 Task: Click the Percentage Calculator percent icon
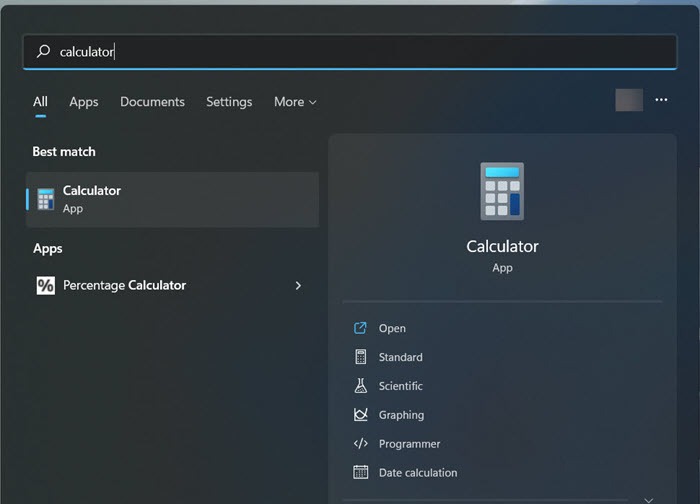(x=45, y=286)
